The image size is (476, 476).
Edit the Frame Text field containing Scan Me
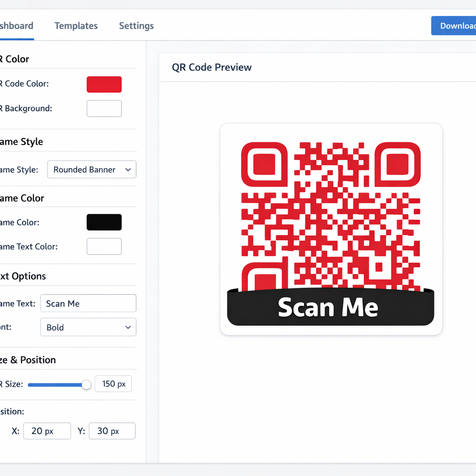88,303
